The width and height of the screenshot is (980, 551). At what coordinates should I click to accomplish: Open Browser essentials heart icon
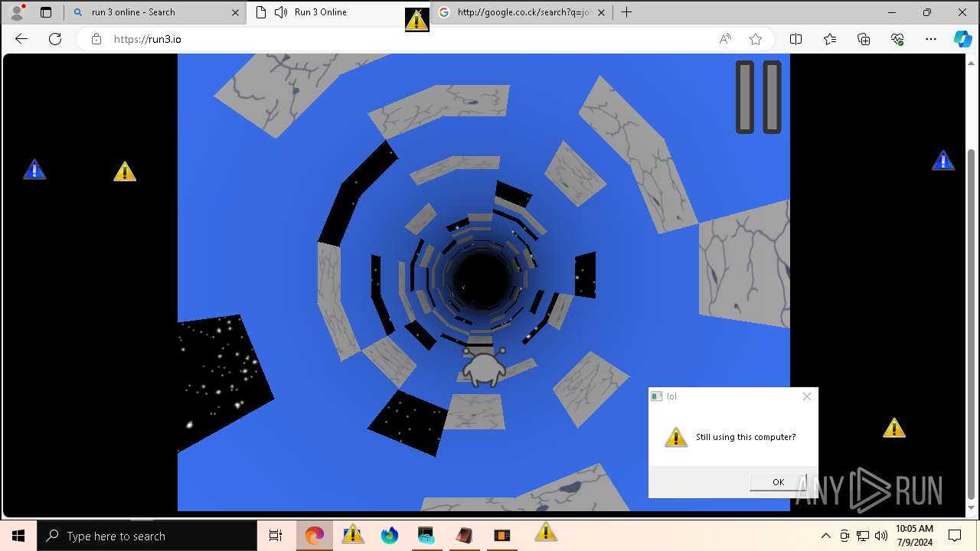897,39
